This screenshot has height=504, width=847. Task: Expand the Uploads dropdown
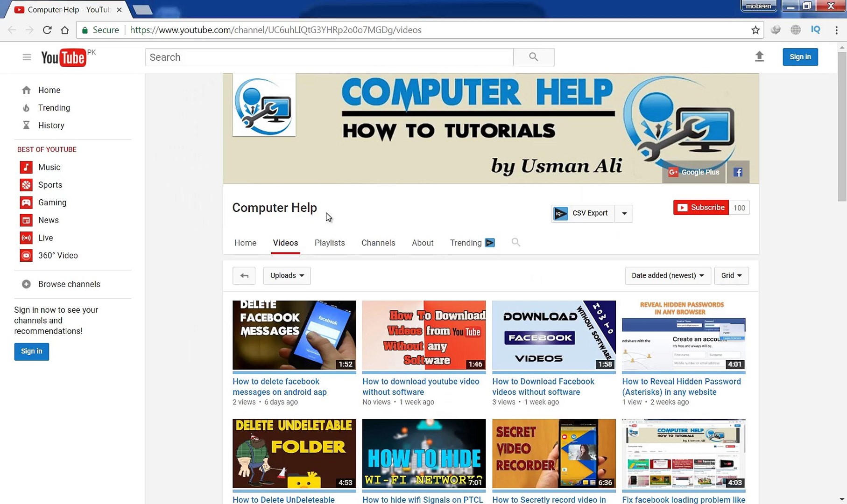click(x=287, y=275)
